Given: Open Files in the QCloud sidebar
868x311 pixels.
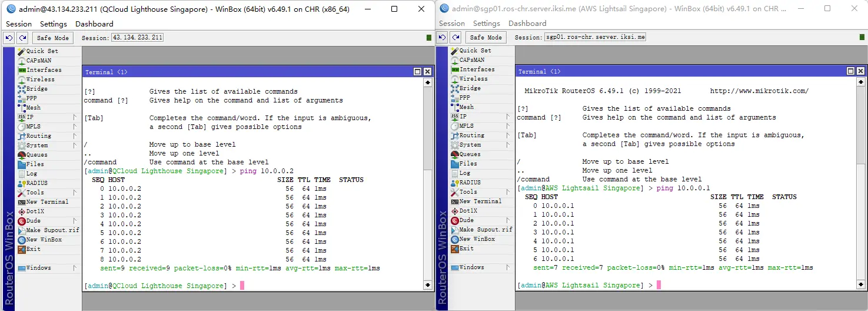Looking at the screenshot, I should 35,164.
